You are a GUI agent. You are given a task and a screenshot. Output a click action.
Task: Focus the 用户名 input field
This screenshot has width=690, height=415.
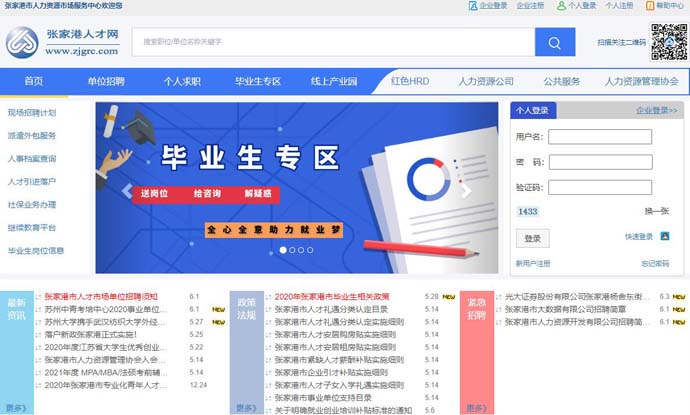click(x=600, y=136)
